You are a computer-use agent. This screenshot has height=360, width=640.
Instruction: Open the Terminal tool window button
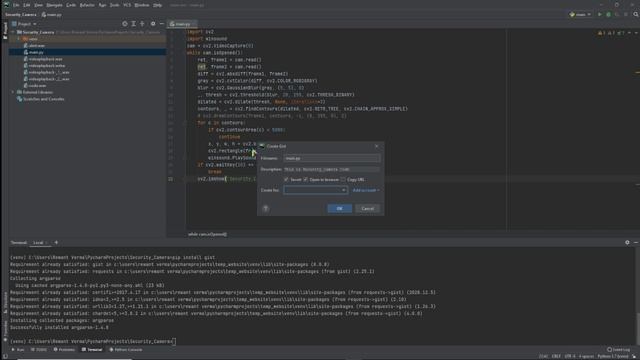[92, 350]
